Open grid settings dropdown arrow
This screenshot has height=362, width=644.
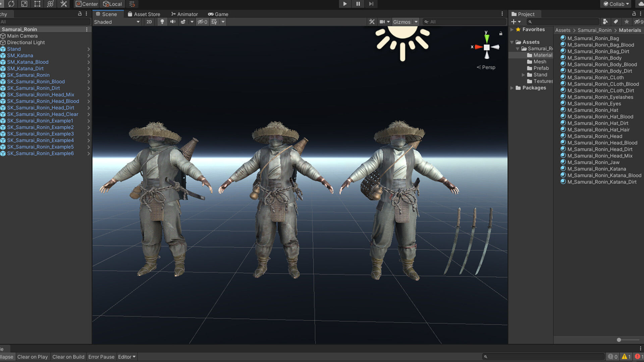click(x=223, y=22)
